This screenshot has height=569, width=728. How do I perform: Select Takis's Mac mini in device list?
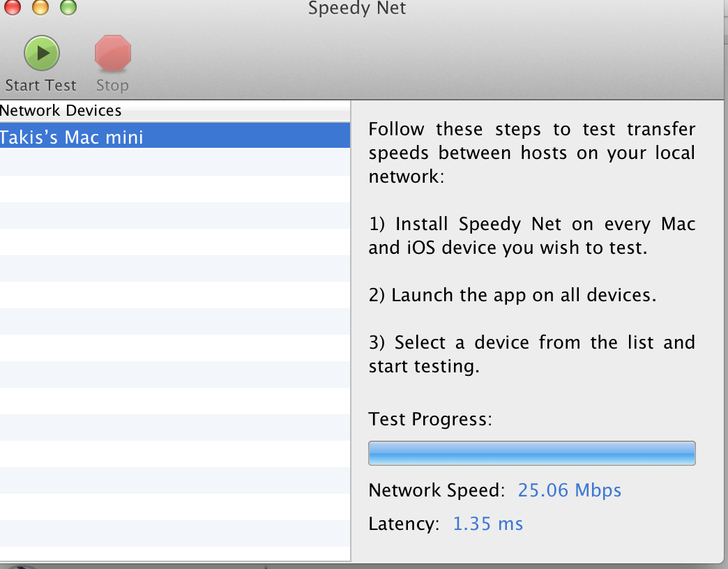(175, 136)
